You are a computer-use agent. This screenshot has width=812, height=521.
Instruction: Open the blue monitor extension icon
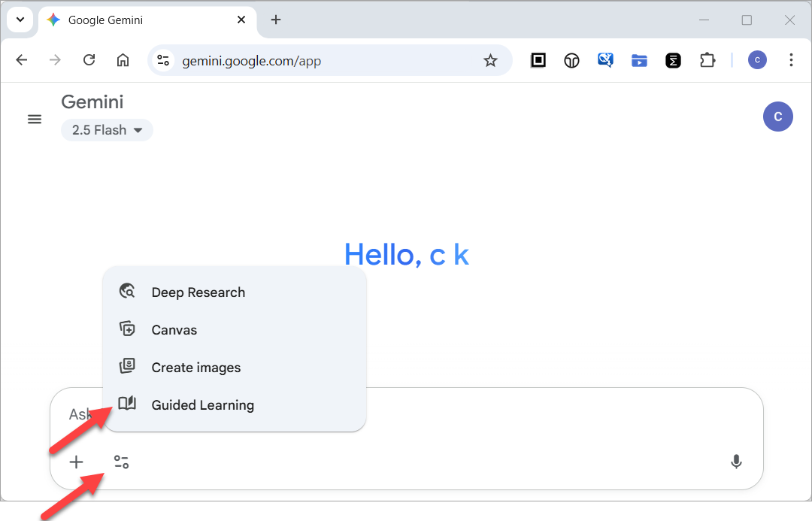[605, 61]
